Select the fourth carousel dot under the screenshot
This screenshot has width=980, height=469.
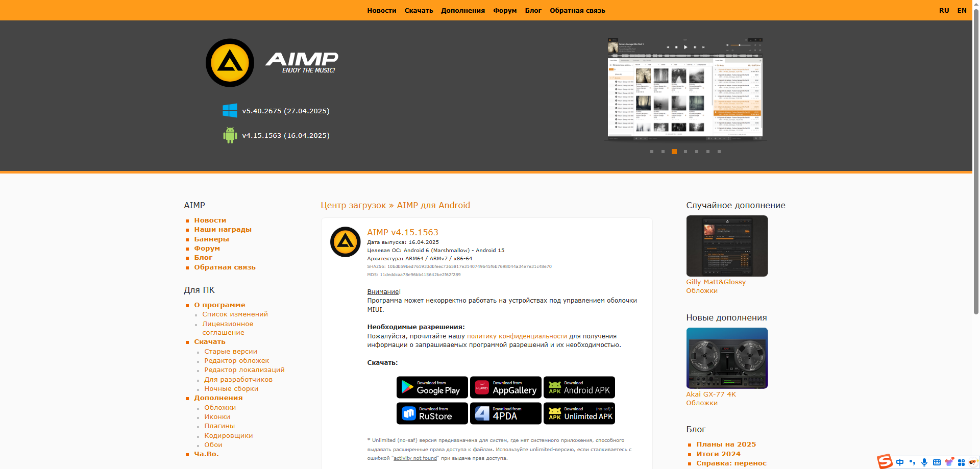coord(685,152)
